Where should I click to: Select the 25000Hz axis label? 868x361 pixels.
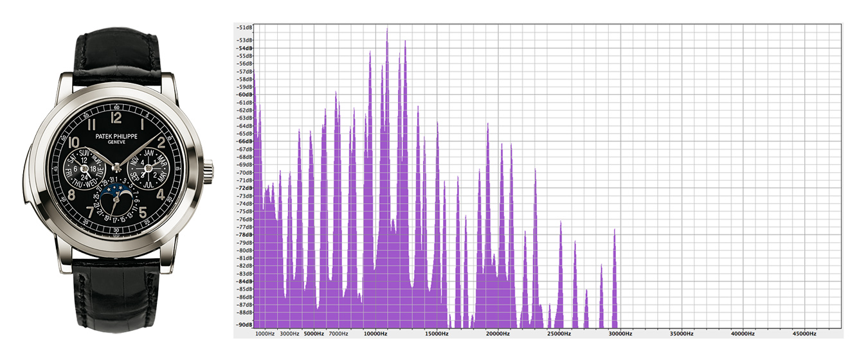559,334
